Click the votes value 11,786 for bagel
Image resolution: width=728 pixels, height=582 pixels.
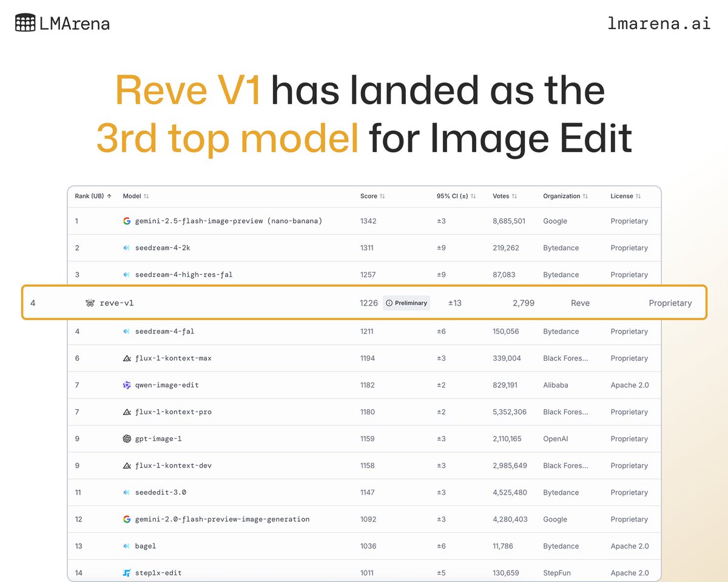coord(503,546)
